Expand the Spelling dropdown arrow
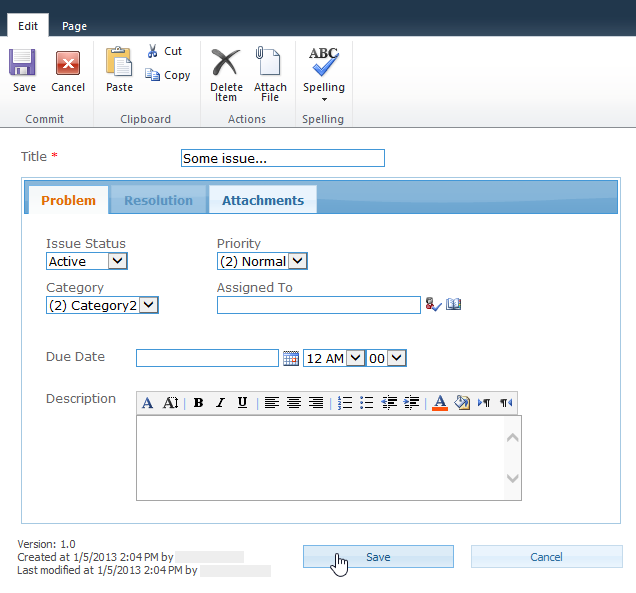636x593 pixels. pos(324,99)
